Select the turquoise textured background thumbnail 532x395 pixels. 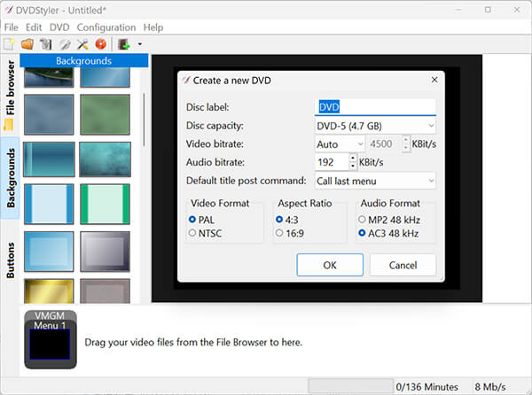(106, 159)
